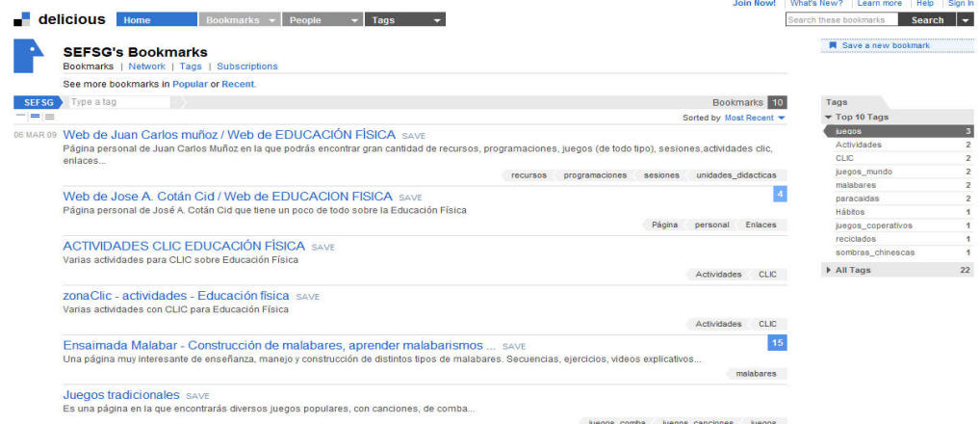The width and height of the screenshot is (980, 424).
Task: Click SAVE next to Juegos tradicionales
Action: click(198, 396)
